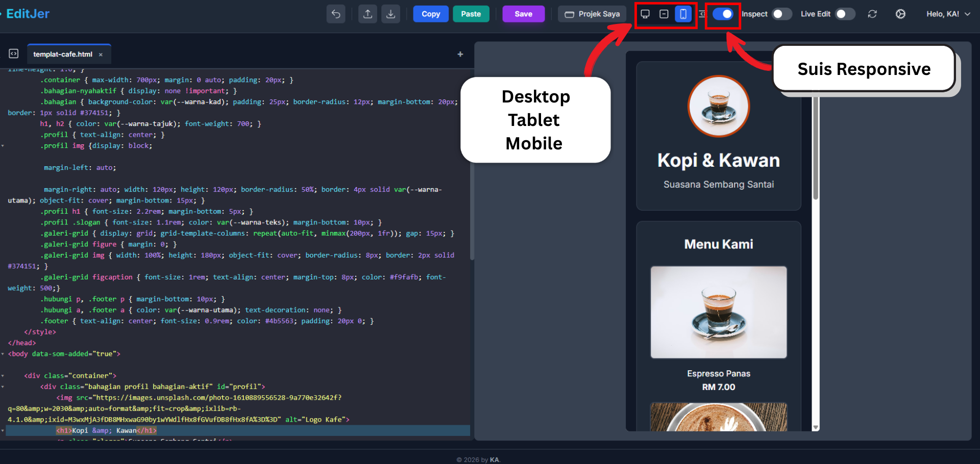Image resolution: width=980 pixels, height=464 pixels.
Task: Click the .galeri-grid figure code line
Action: point(108,244)
